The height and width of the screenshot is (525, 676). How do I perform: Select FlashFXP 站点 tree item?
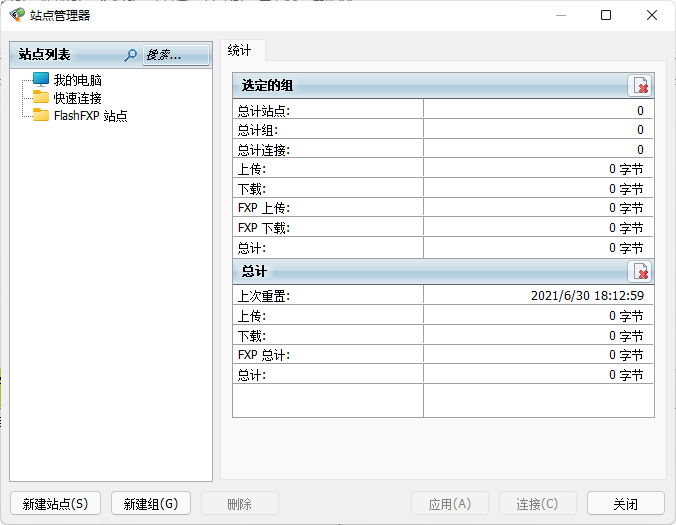(91, 116)
